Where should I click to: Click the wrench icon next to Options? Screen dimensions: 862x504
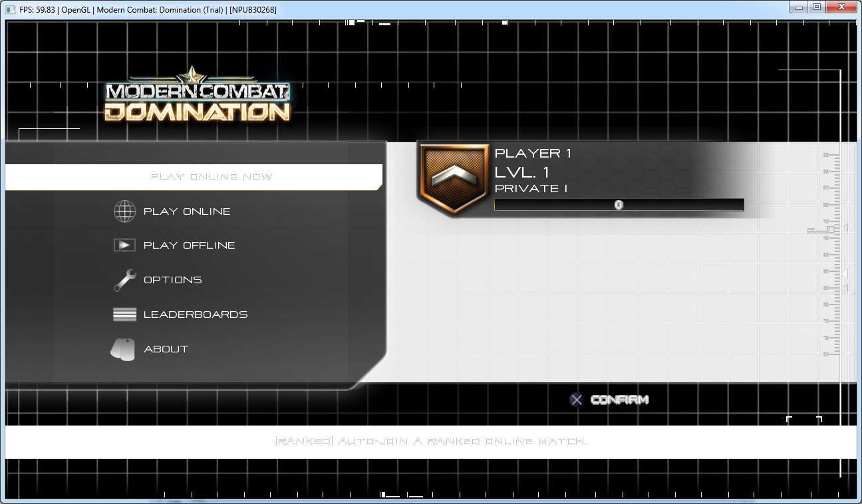pyautogui.click(x=124, y=280)
